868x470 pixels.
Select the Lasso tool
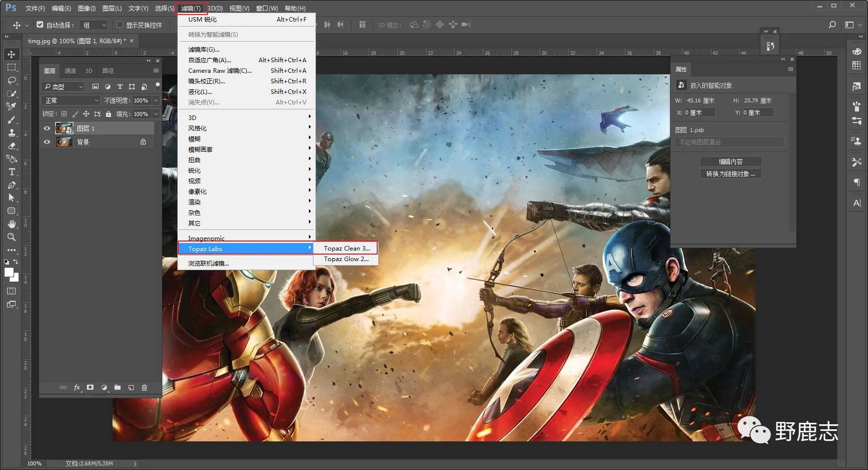tap(12, 80)
